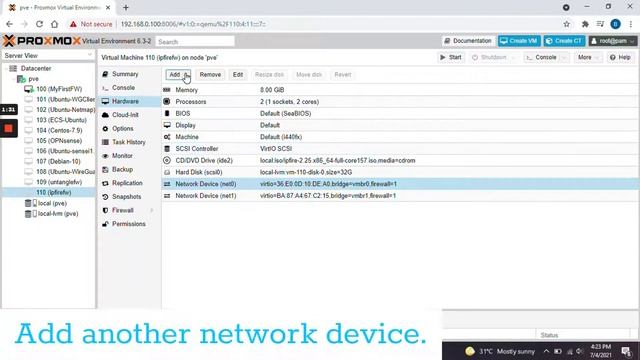This screenshot has width=640, height=360.
Task: Open the Permissions tab
Action: click(x=129, y=224)
